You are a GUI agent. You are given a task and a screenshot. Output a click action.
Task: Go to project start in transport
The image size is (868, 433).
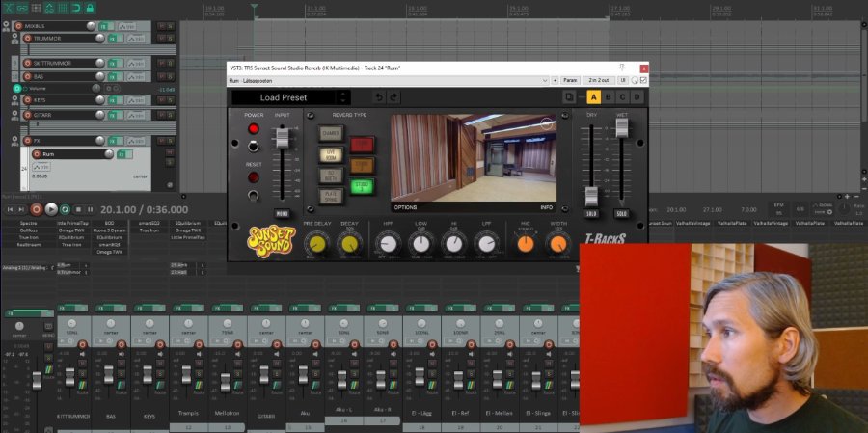pyautogui.click(x=9, y=209)
